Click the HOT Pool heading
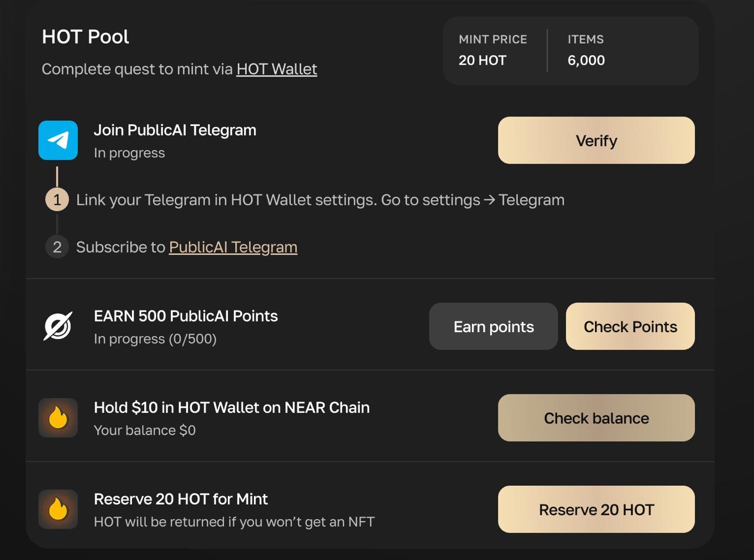This screenshot has width=754, height=560. point(85,37)
